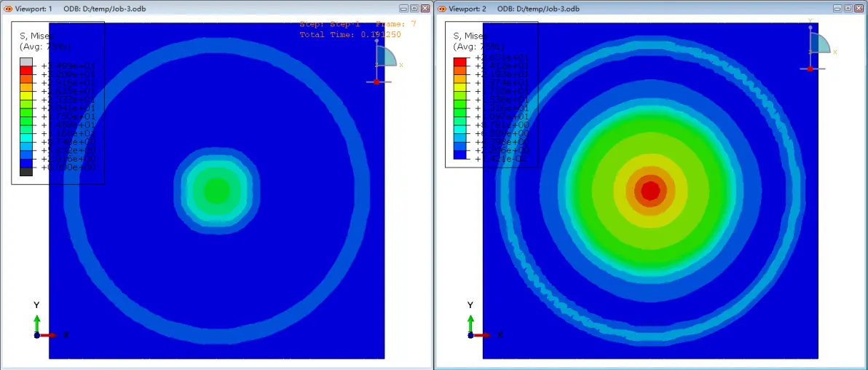Close Viewport 2
This screenshot has height=370, width=868.
[859, 8]
